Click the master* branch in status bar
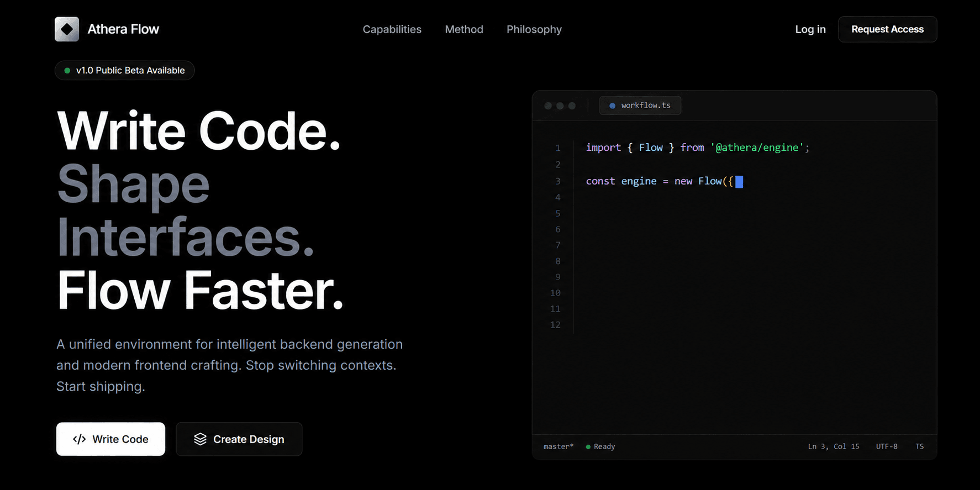 (x=559, y=446)
